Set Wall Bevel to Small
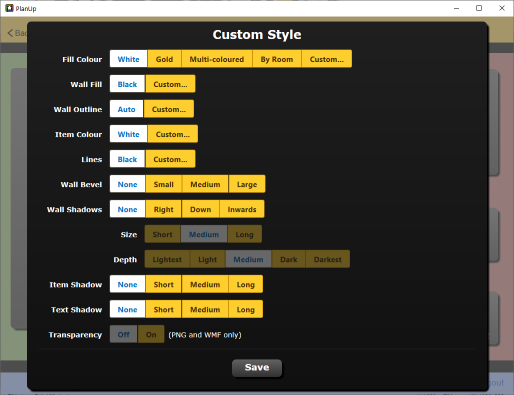Viewport: 514px width, 395px height. point(164,184)
